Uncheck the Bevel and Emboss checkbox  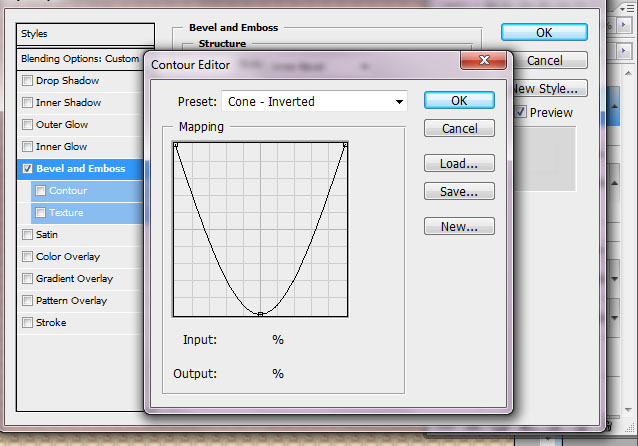27,169
